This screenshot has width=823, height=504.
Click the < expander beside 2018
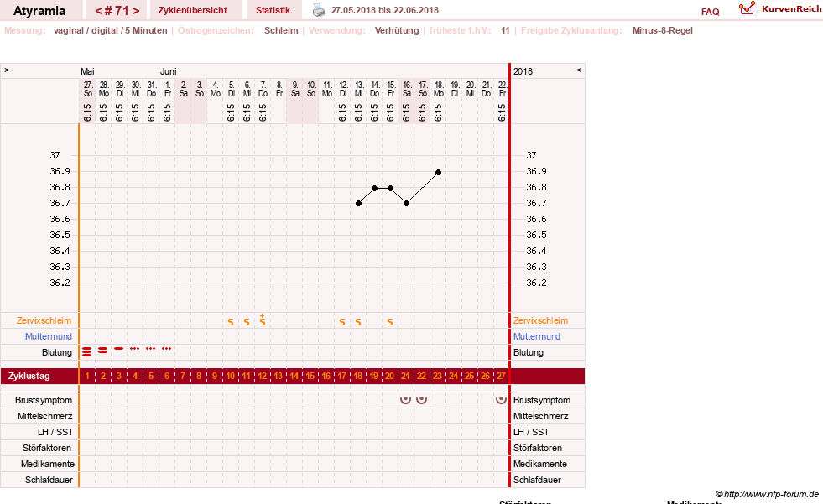pyautogui.click(x=579, y=70)
